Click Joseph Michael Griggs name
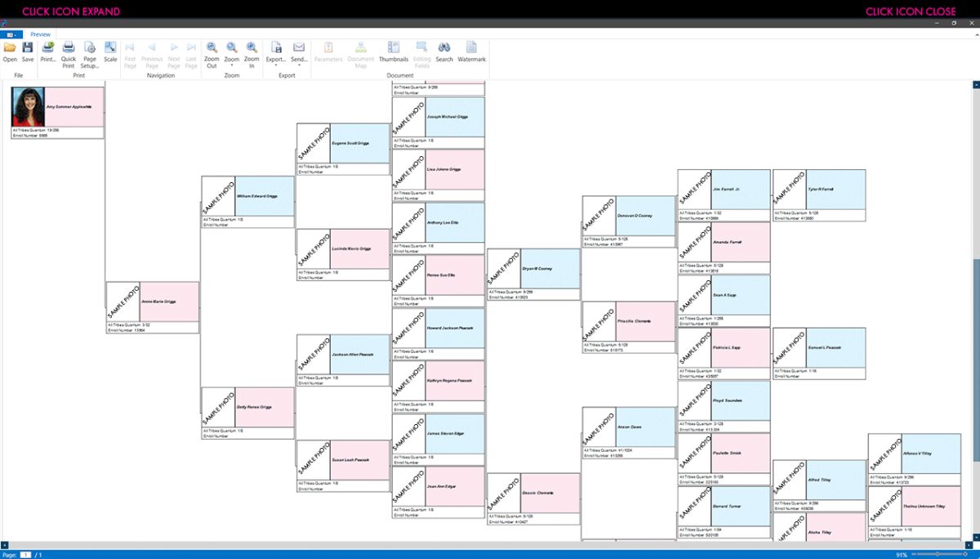 [447, 117]
